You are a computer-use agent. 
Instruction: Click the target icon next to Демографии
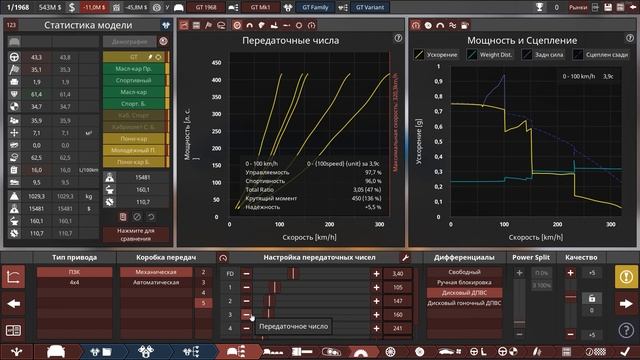163,41
